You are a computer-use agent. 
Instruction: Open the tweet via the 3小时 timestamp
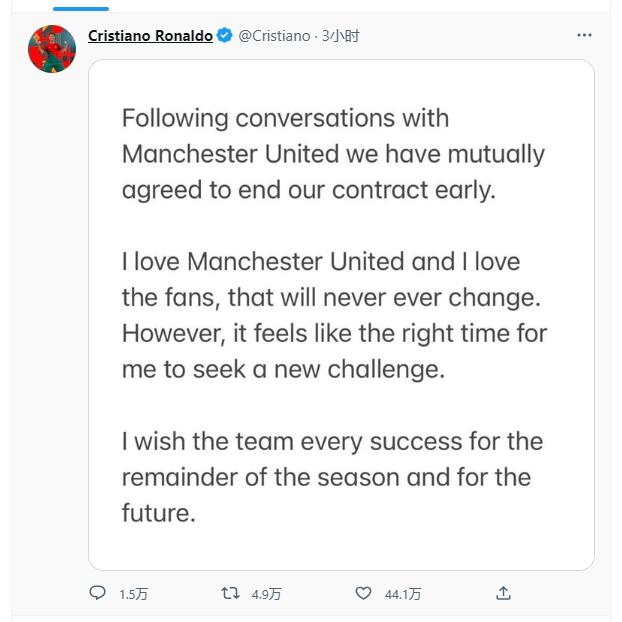click(340, 36)
